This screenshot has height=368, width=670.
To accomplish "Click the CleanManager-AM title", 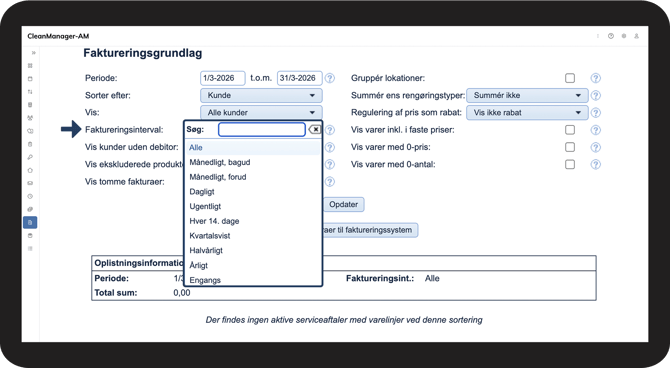I will 58,36.
